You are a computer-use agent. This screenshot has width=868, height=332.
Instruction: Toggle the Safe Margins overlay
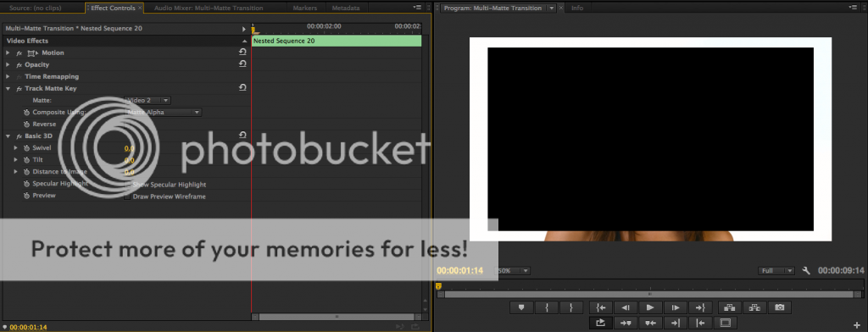click(726, 323)
